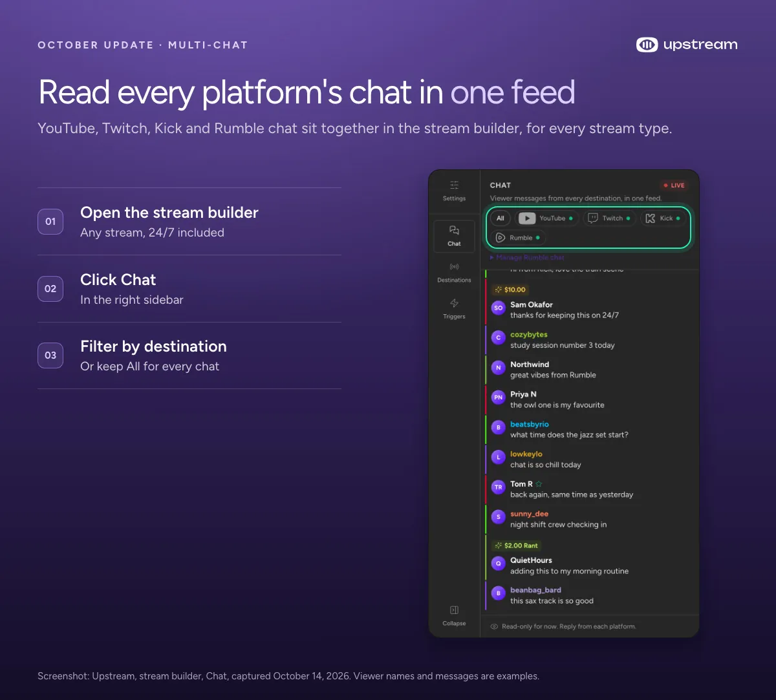The height and width of the screenshot is (700, 776).
Task: Click message 'the owl one is my favourite'
Action: 557,405
